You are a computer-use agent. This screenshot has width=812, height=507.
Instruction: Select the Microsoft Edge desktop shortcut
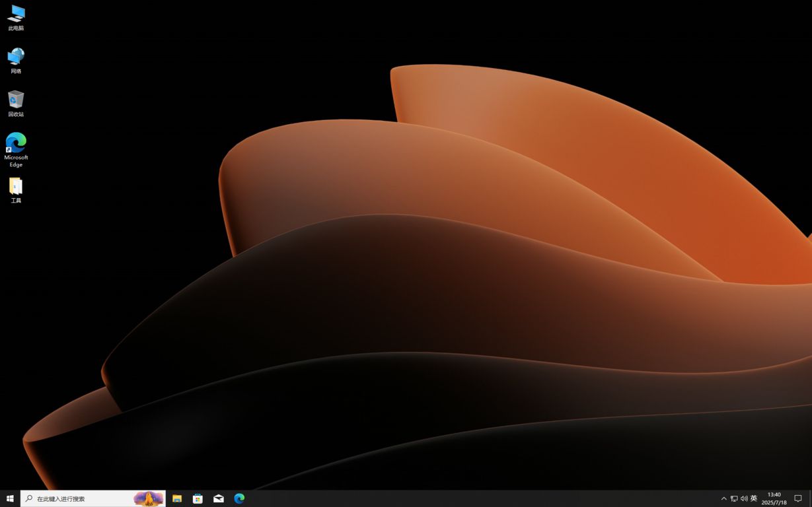pyautogui.click(x=16, y=149)
